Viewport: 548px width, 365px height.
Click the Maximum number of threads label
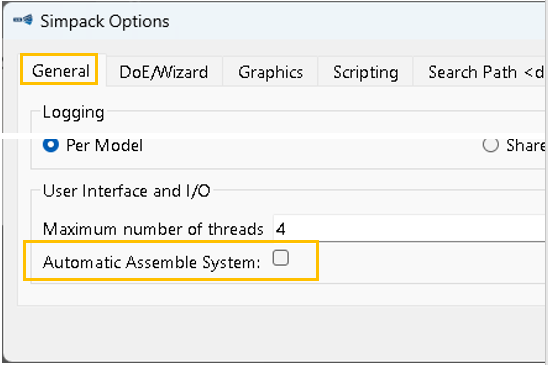[x=153, y=229]
